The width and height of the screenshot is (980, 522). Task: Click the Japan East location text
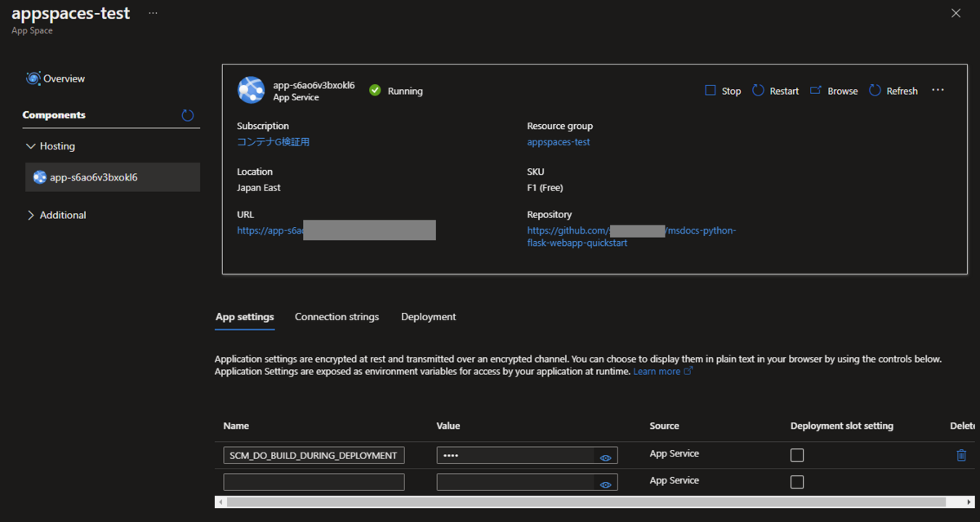coord(259,188)
